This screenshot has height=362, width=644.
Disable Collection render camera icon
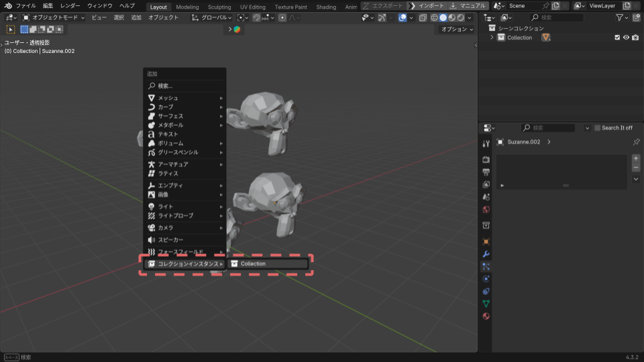pyautogui.click(x=635, y=38)
